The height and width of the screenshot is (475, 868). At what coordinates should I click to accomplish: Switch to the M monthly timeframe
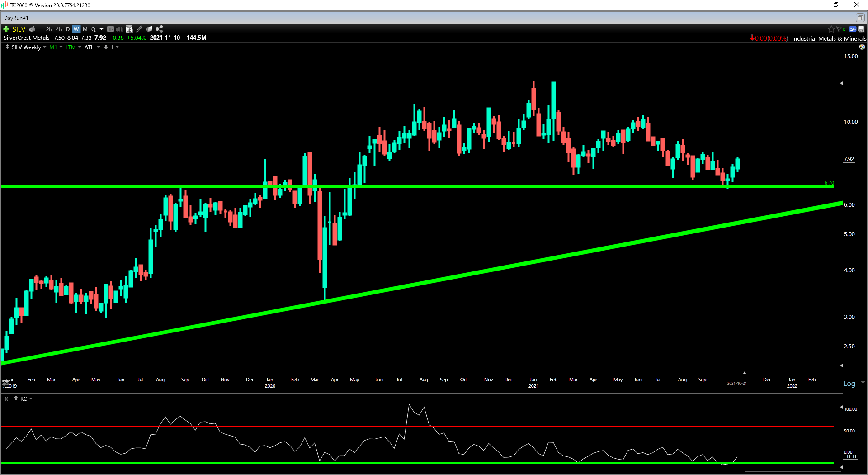coord(85,29)
